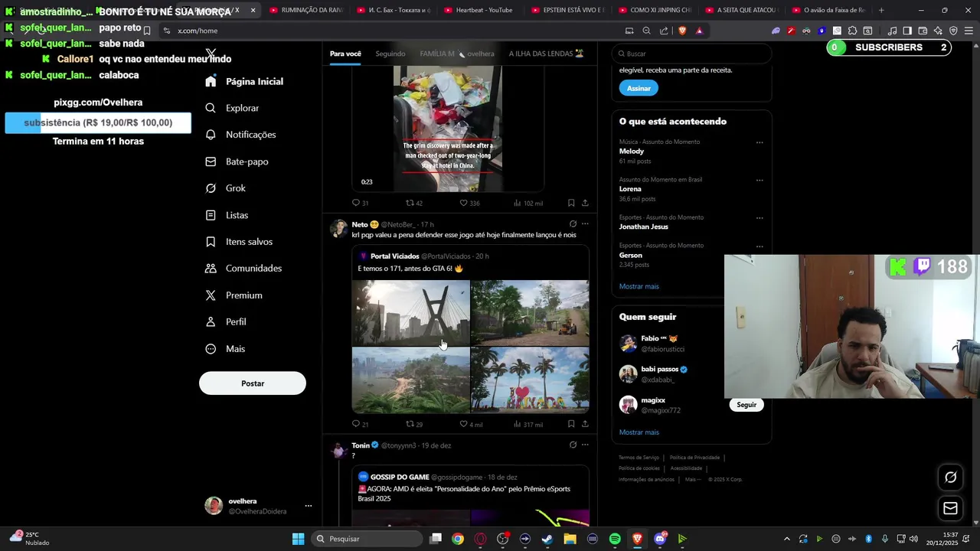Open the hotel room video thumbnail
Viewport: 980px width, 551px height.
(x=448, y=129)
